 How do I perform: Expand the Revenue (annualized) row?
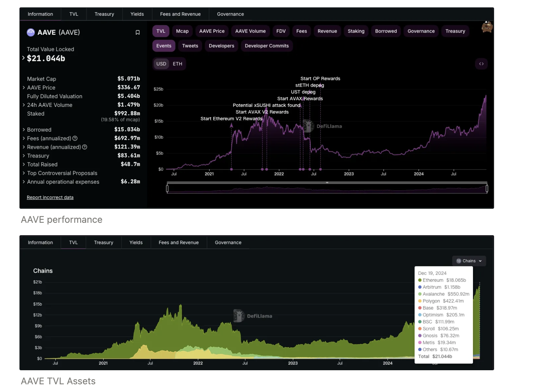tap(24, 147)
